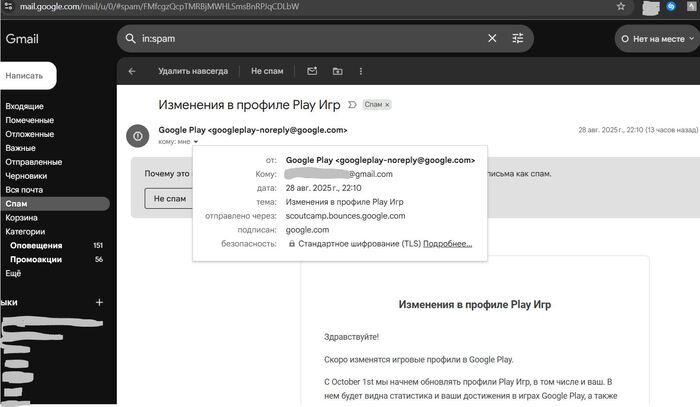Open the Важные folder
Viewport: 700px width, 407px height.
pos(20,148)
